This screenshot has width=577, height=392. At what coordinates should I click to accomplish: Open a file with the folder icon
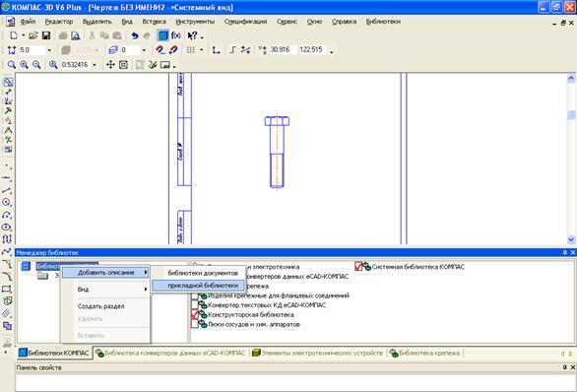33,35
